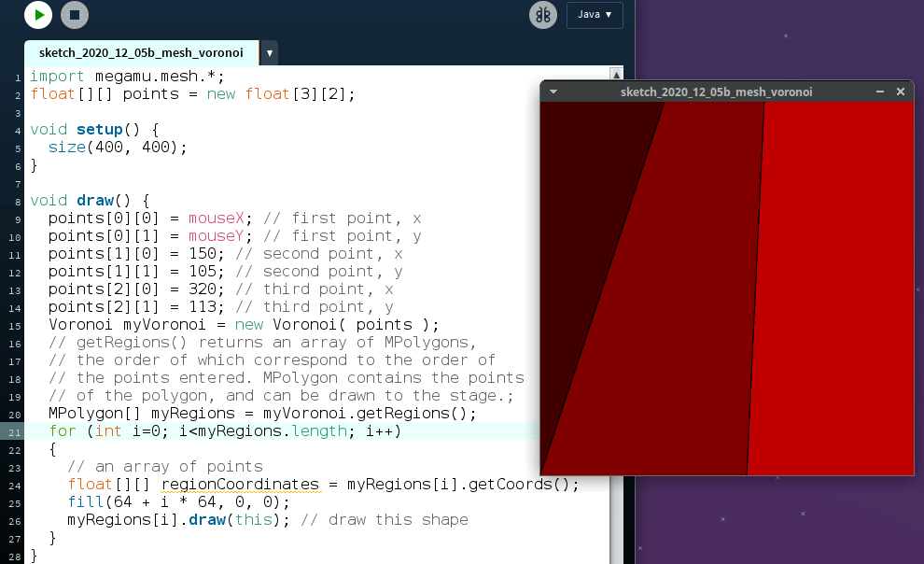
Task: Click the editor scrollbar up arrow
Action: pyautogui.click(x=615, y=74)
